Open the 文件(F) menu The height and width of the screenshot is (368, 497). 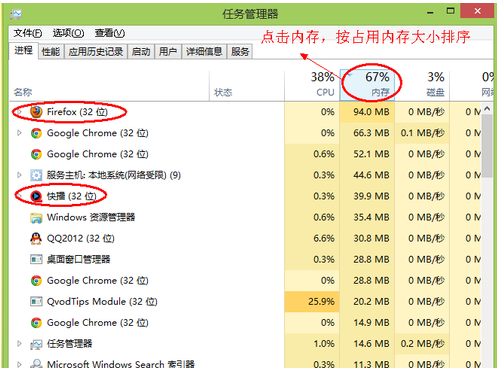point(28,33)
